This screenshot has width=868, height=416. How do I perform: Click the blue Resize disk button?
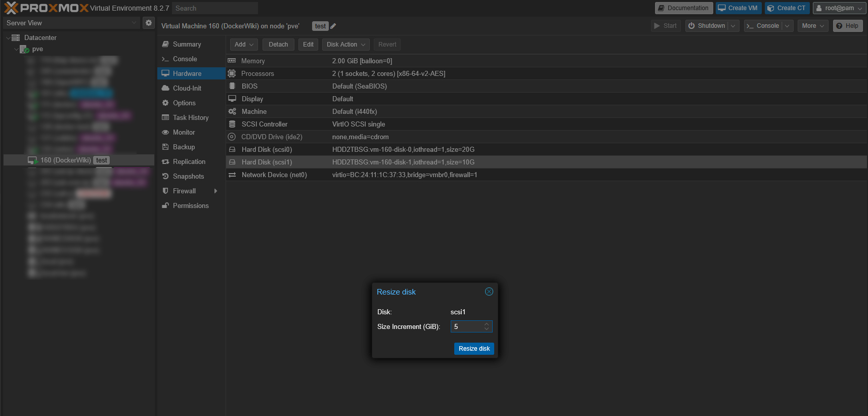[473, 349]
